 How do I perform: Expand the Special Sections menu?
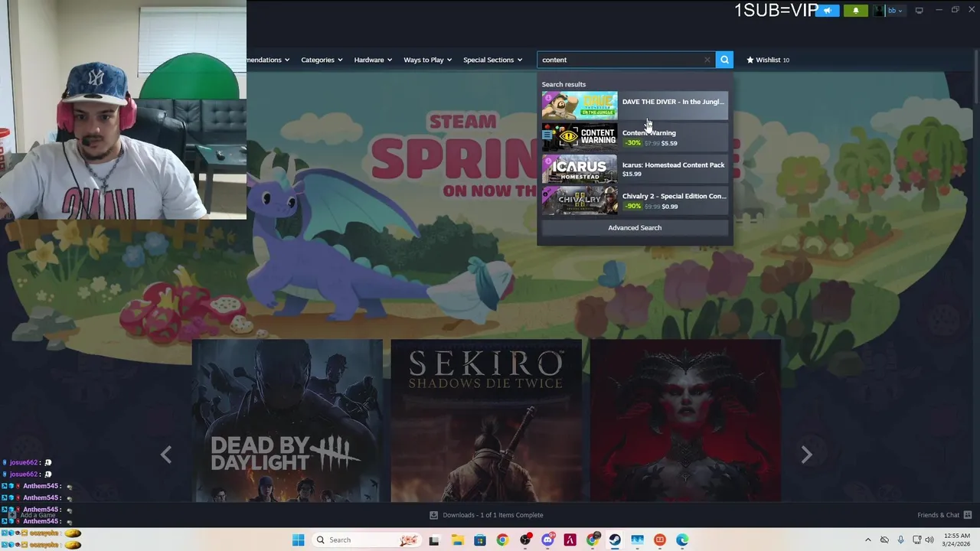click(x=492, y=60)
